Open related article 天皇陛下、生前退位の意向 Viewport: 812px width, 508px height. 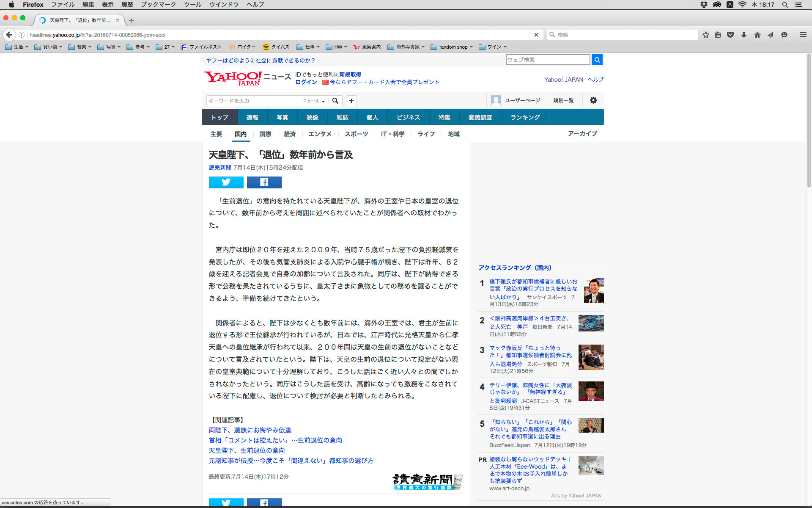(x=247, y=450)
